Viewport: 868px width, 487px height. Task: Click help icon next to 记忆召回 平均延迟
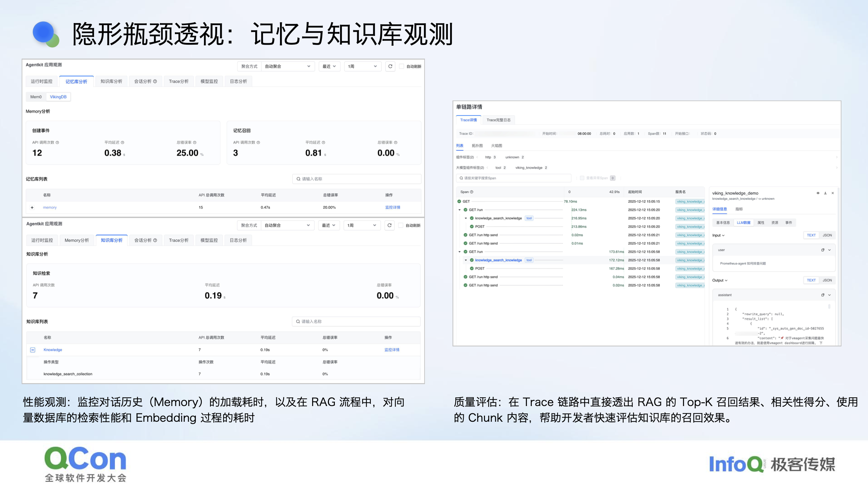[324, 142]
